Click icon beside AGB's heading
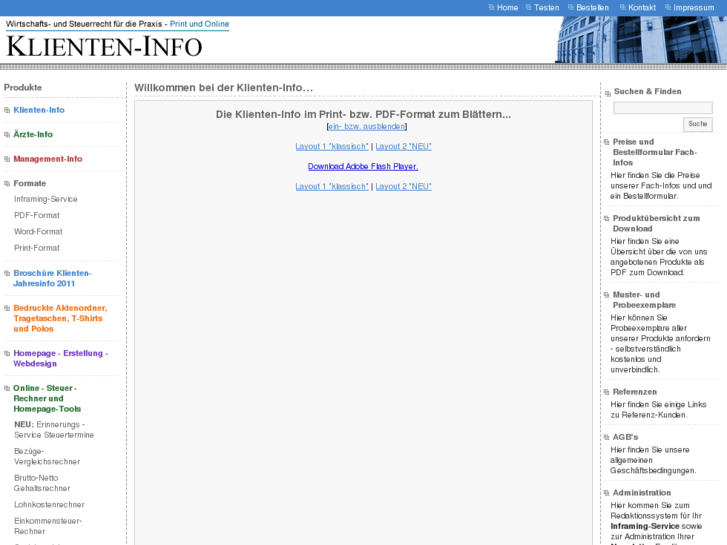The image size is (727, 545). pyautogui.click(x=606, y=437)
